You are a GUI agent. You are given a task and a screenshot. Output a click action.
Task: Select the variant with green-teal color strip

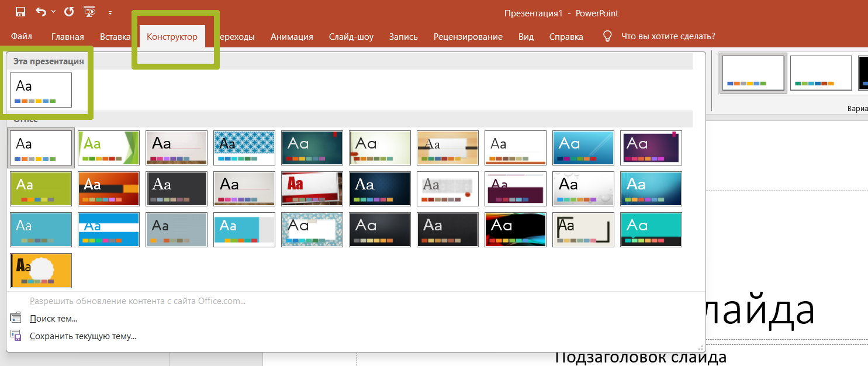[x=821, y=73]
